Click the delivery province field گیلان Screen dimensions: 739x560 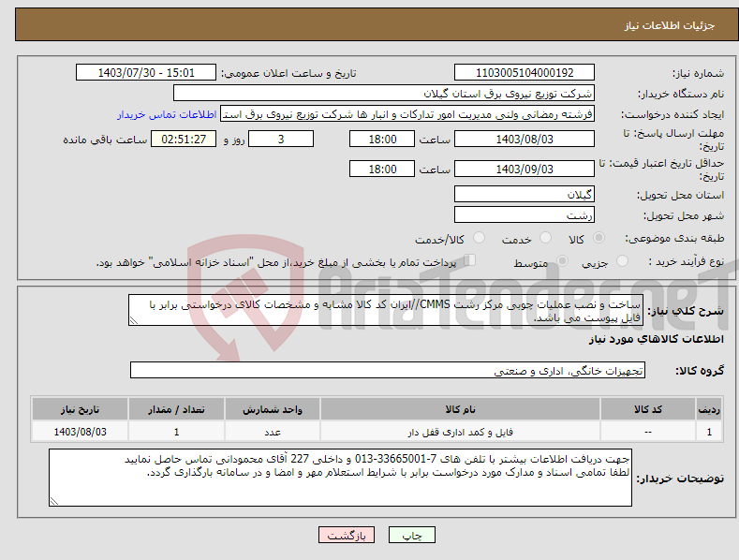click(x=525, y=194)
